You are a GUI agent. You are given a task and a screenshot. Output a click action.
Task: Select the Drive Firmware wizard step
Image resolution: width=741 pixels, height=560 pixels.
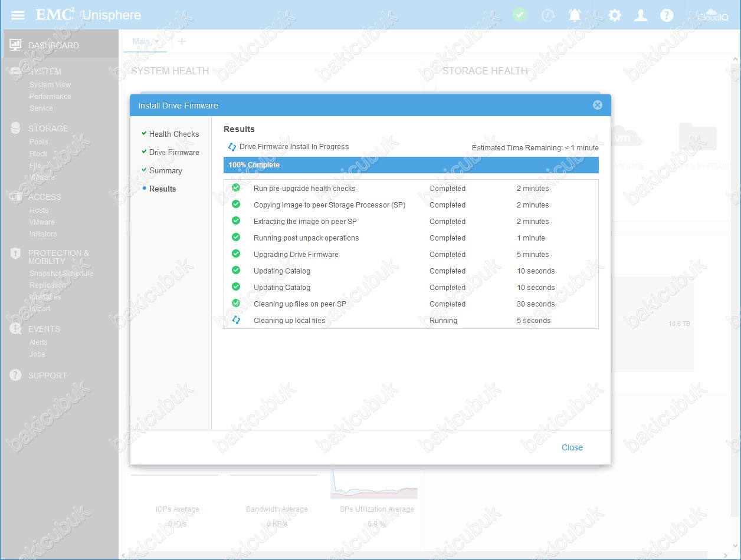click(x=173, y=152)
